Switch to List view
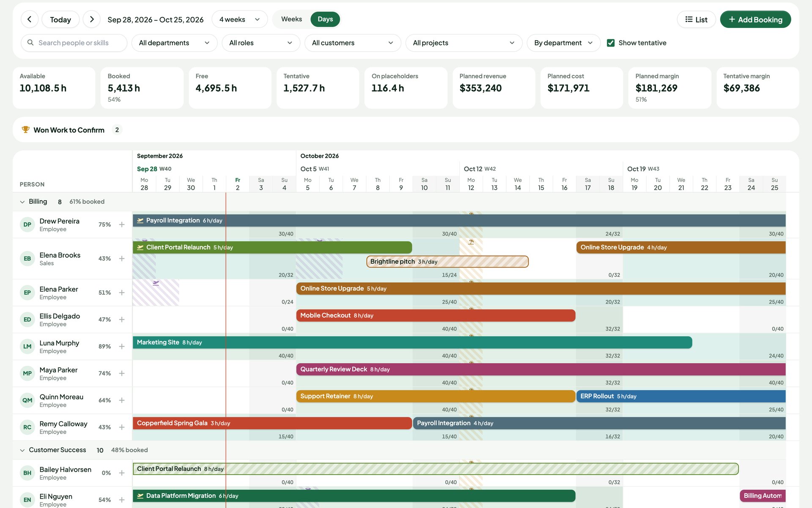This screenshot has height=508, width=812. coord(696,19)
